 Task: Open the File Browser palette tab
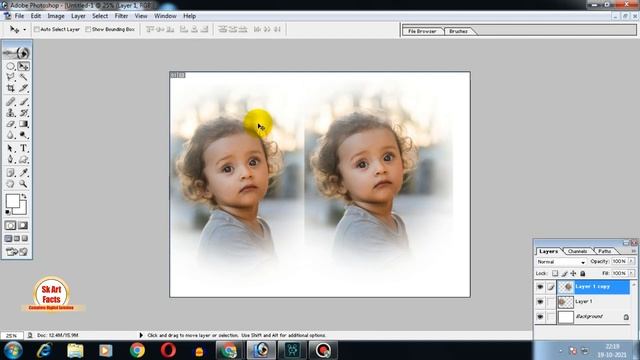pyautogui.click(x=422, y=31)
